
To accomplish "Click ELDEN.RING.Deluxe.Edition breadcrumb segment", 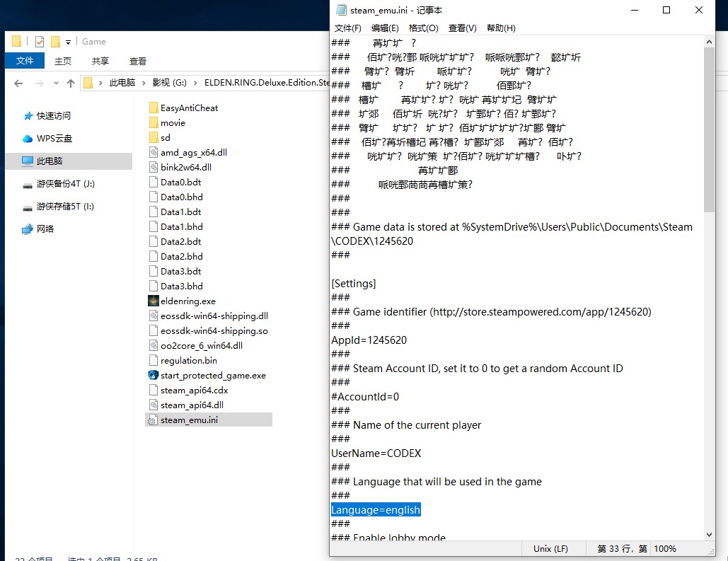I will pos(267,83).
